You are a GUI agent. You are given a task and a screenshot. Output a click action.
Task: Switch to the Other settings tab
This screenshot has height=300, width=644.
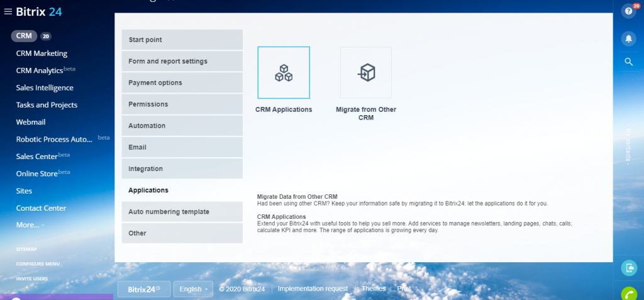click(182, 233)
